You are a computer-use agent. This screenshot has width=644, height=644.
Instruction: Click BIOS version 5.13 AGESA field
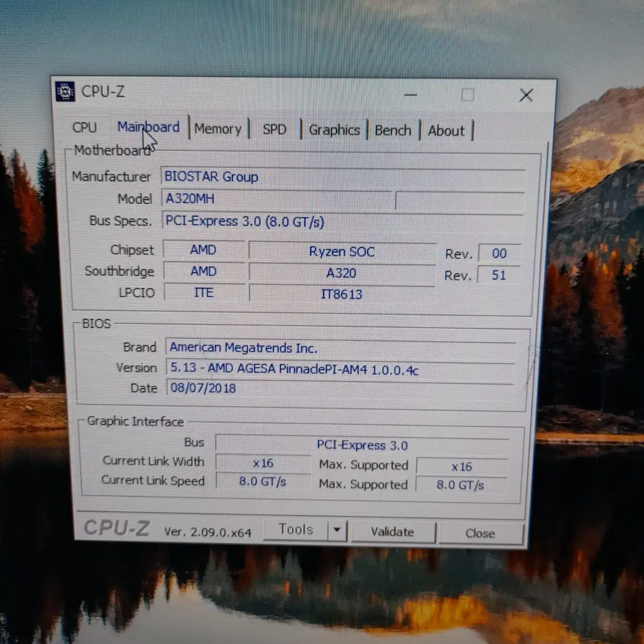[x=340, y=369]
